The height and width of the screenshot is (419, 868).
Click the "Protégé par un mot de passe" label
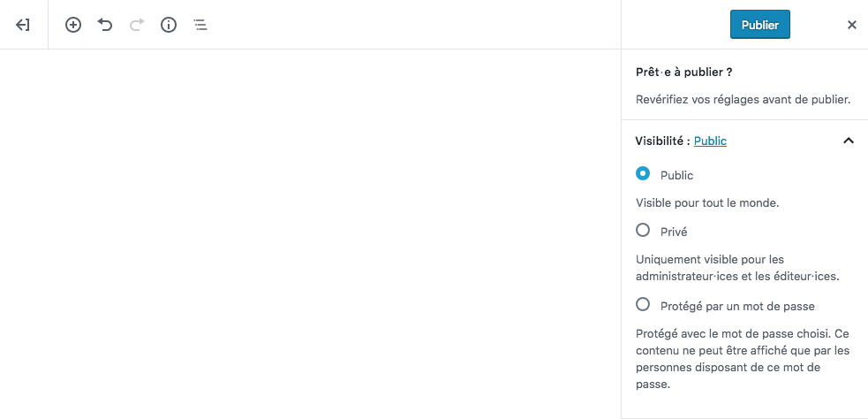tap(737, 306)
